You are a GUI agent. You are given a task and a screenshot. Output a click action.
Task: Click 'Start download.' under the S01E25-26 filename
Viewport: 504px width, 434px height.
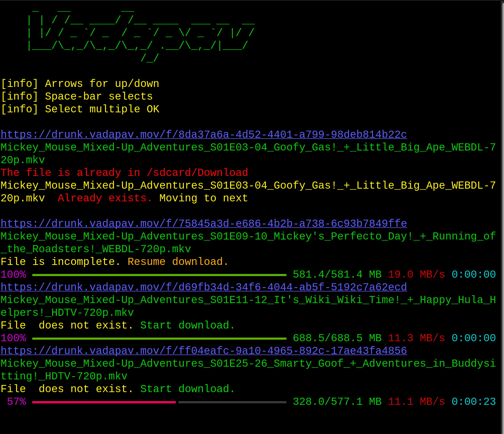coord(188,389)
